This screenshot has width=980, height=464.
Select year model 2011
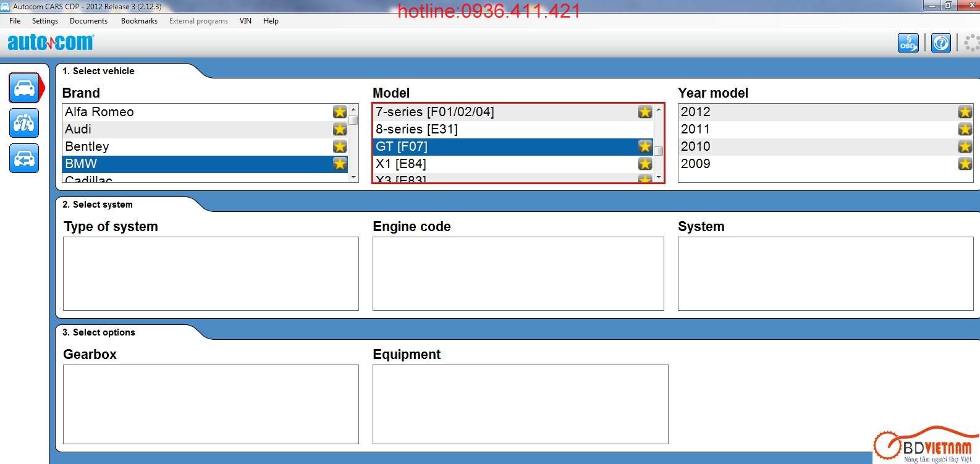coord(826,129)
